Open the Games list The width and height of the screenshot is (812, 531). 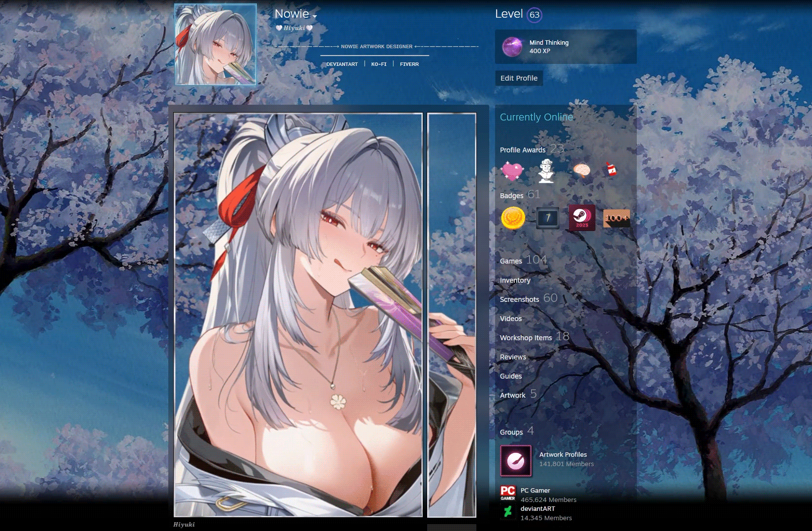(x=511, y=261)
